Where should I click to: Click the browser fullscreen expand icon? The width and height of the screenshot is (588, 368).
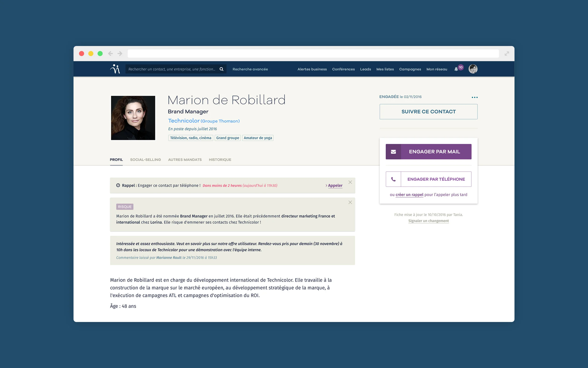tap(507, 53)
